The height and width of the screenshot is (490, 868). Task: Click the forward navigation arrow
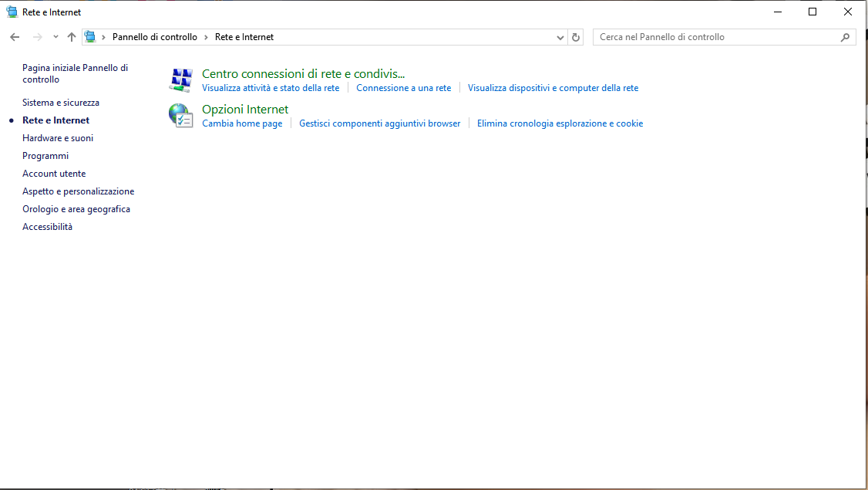point(38,37)
